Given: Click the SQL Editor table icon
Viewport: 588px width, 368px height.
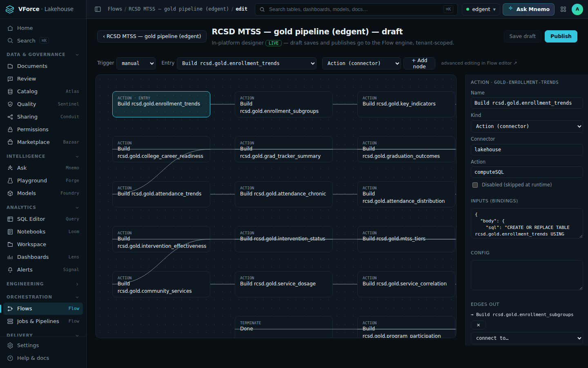Looking at the screenshot, I should tap(10, 219).
